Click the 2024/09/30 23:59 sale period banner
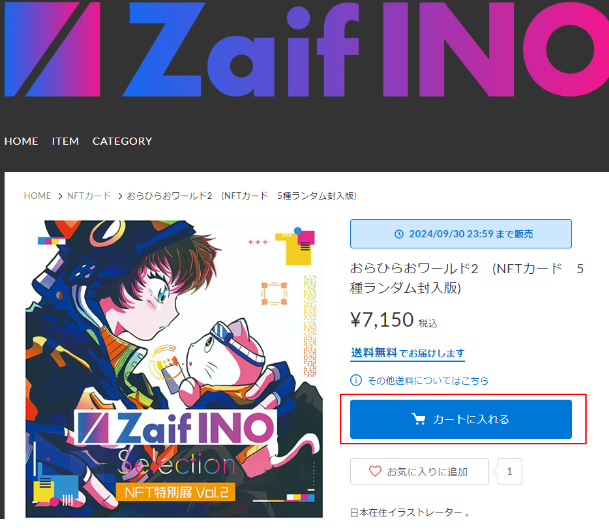Viewport: 609px width, 530px height. [x=461, y=234]
